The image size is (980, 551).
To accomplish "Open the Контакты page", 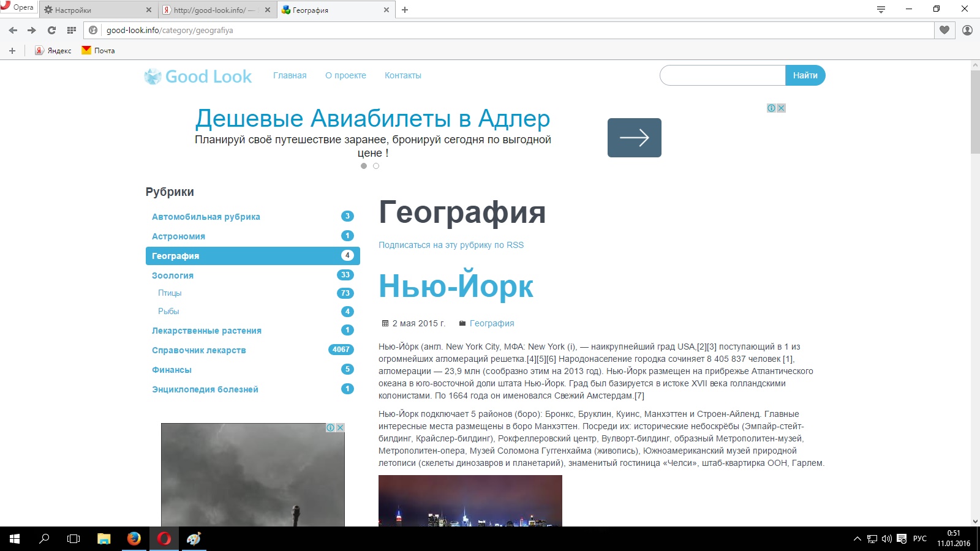I will coord(403,75).
